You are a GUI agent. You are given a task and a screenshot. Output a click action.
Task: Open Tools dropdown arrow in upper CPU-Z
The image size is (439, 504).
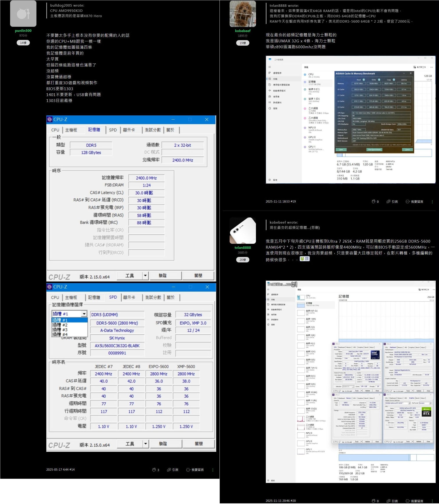(145, 276)
